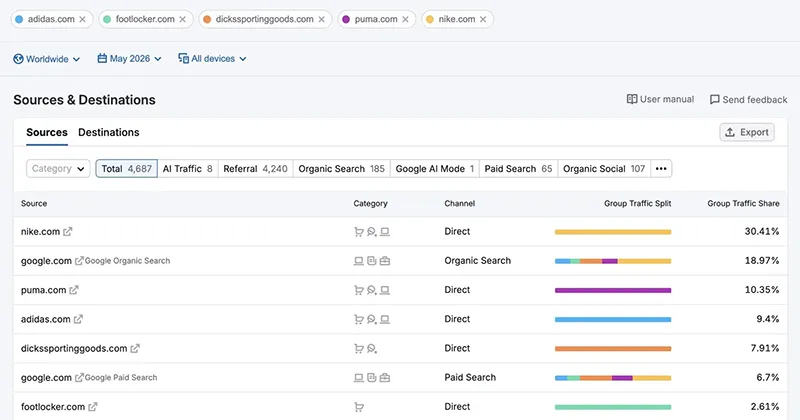Click the dickssportinggoods.com source name

tap(74, 349)
